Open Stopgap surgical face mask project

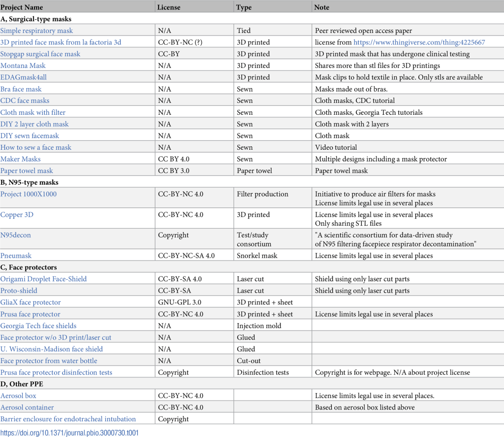40,54
